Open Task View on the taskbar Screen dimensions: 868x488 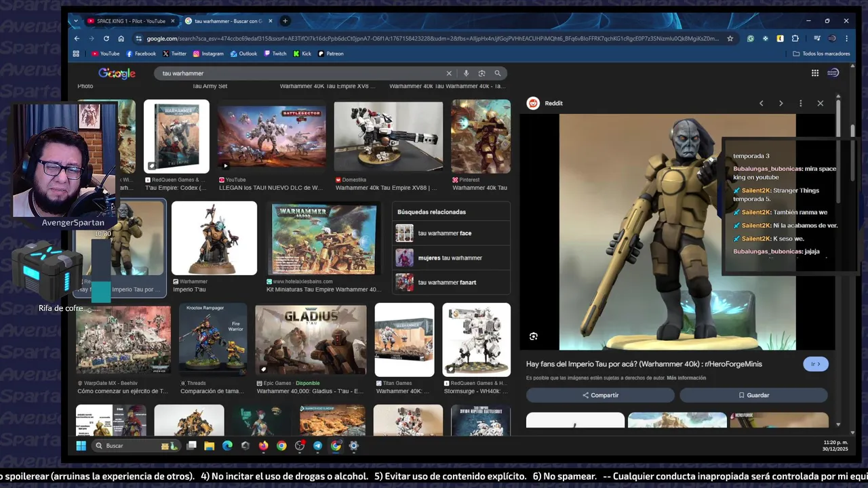192,445
